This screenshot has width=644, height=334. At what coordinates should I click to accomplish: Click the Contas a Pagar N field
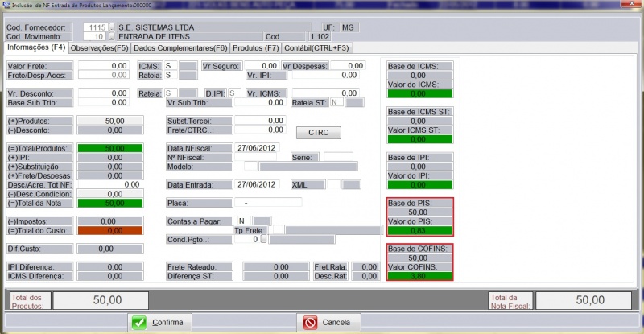click(241, 220)
